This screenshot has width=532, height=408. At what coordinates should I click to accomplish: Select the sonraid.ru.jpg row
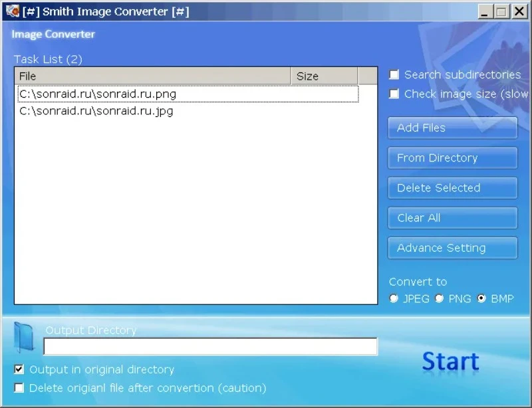click(188, 111)
